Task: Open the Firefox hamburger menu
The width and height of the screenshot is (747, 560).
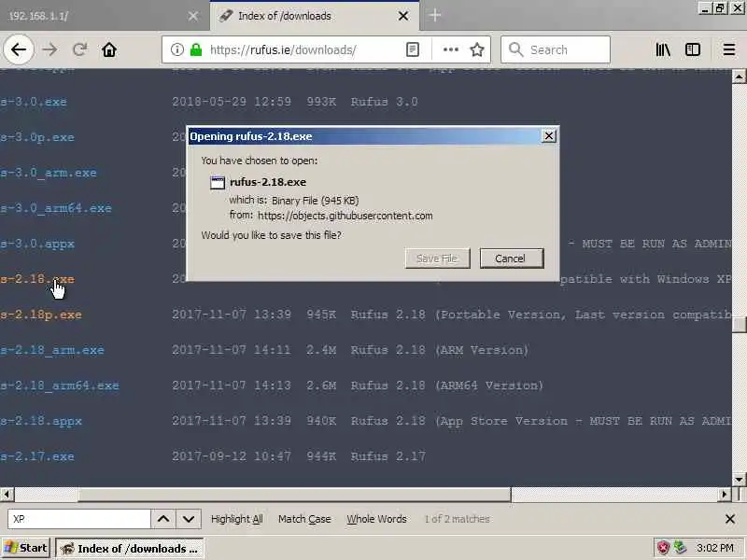Action: point(729,49)
